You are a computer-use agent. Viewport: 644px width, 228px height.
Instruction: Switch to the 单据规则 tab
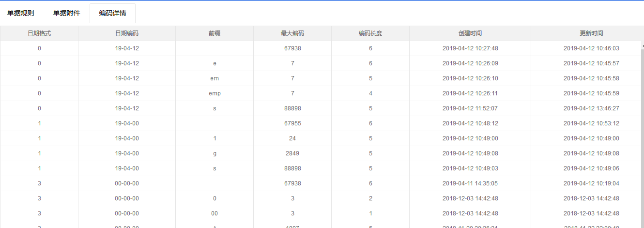pyautogui.click(x=20, y=13)
